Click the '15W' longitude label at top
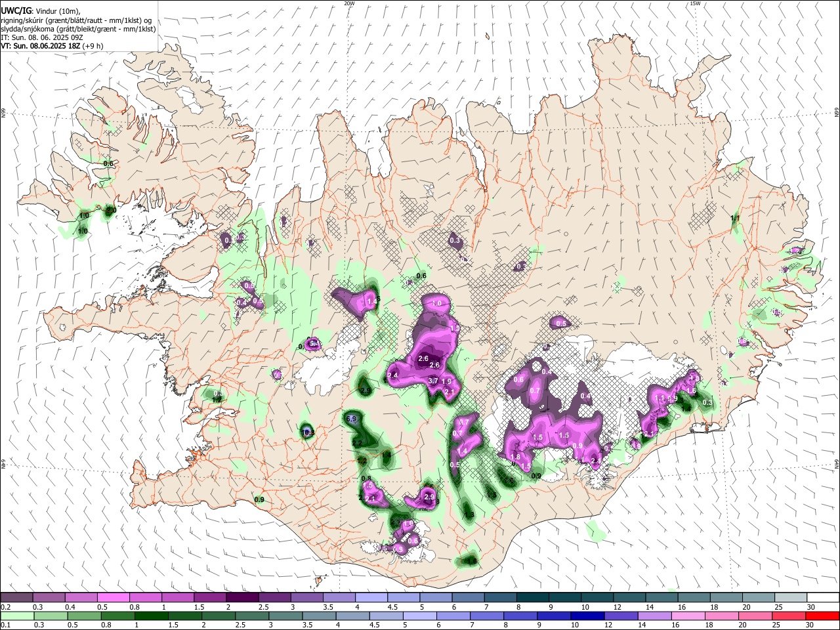The width and height of the screenshot is (840, 630). point(695,3)
